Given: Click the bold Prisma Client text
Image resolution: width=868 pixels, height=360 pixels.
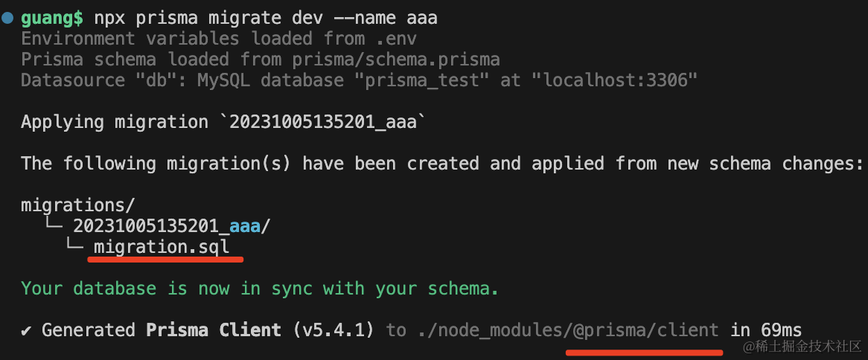Looking at the screenshot, I should pyautogui.click(x=214, y=330).
